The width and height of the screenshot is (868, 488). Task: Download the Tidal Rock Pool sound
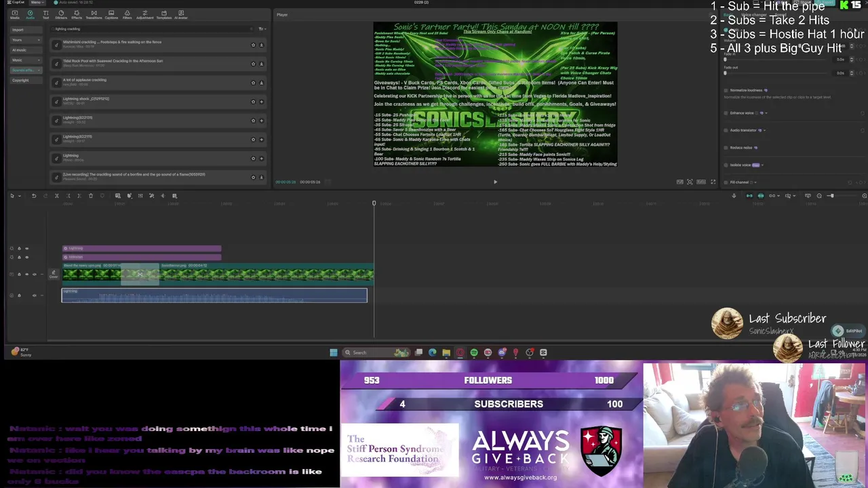(x=261, y=64)
